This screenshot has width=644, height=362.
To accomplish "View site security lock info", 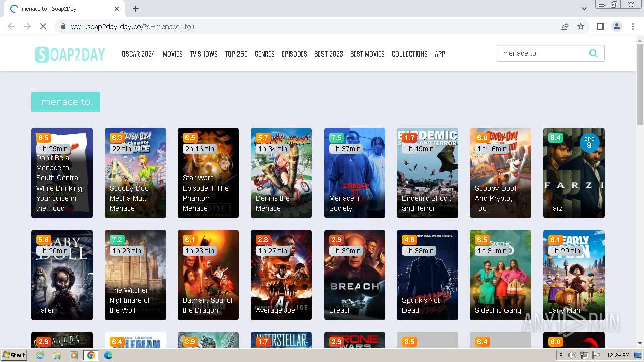I will [x=63, y=26].
